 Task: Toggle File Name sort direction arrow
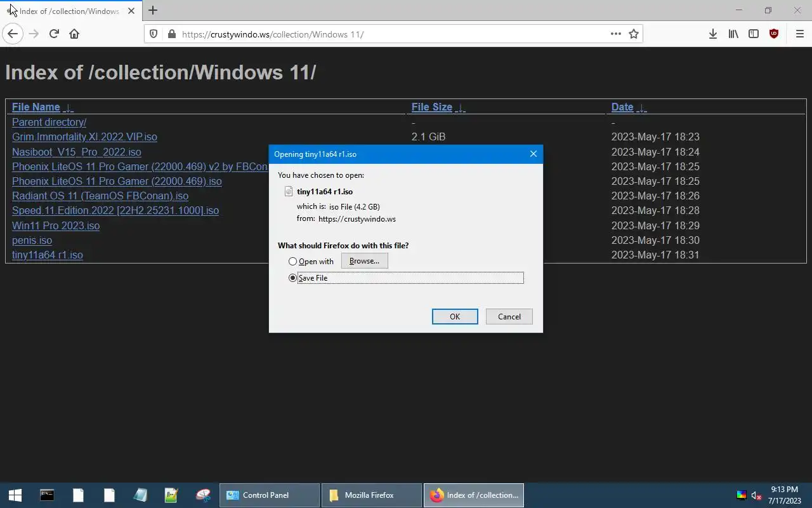coord(69,107)
